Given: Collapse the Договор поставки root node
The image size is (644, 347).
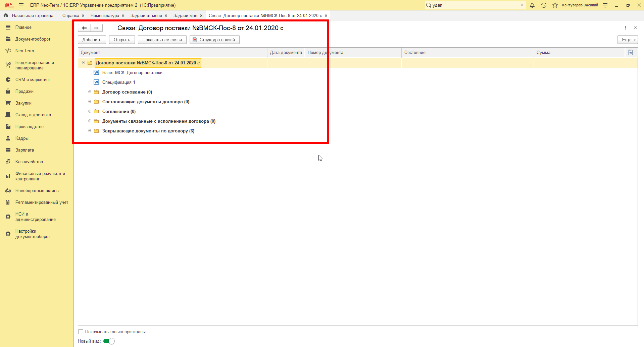Looking at the screenshot, I should [83, 63].
